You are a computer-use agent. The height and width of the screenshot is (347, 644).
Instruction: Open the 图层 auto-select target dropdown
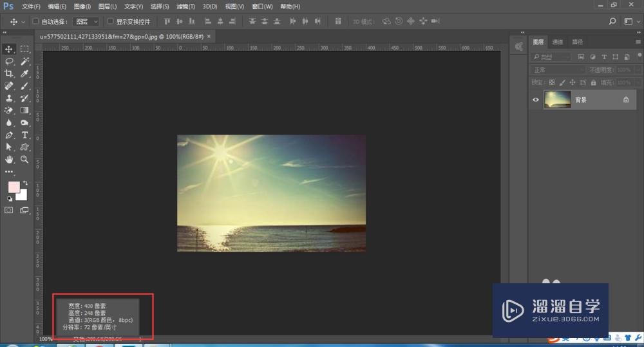[86, 21]
